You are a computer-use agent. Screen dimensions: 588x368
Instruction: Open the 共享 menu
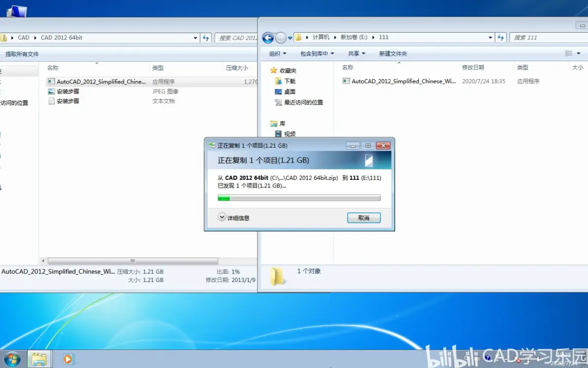click(356, 54)
